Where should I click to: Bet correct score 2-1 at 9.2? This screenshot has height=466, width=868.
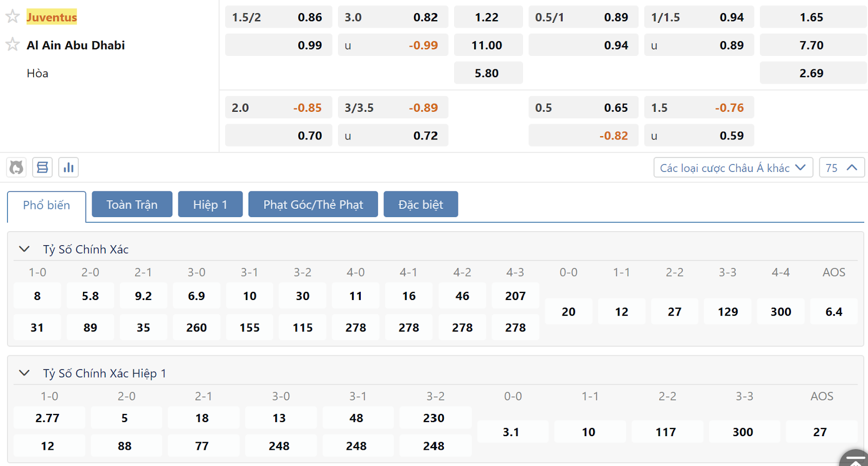(x=143, y=296)
